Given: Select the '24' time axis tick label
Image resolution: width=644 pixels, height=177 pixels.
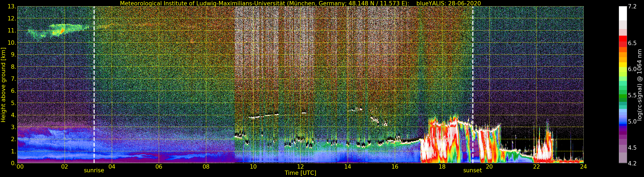Looking at the screenshot, I should click(583, 166).
